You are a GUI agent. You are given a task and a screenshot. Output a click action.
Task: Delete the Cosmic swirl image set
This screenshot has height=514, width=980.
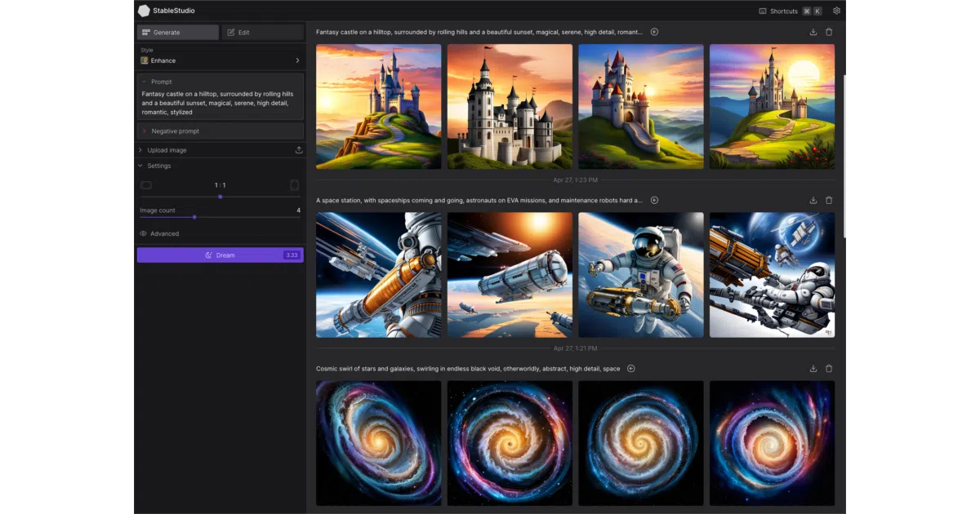pyautogui.click(x=829, y=369)
